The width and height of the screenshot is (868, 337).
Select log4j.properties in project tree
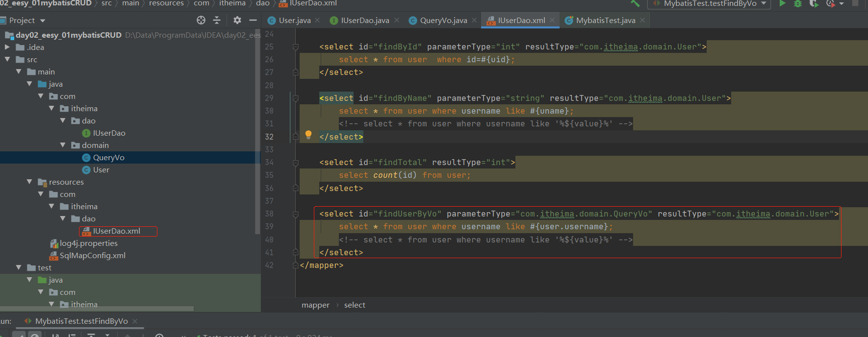pyautogui.click(x=84, y=243)
